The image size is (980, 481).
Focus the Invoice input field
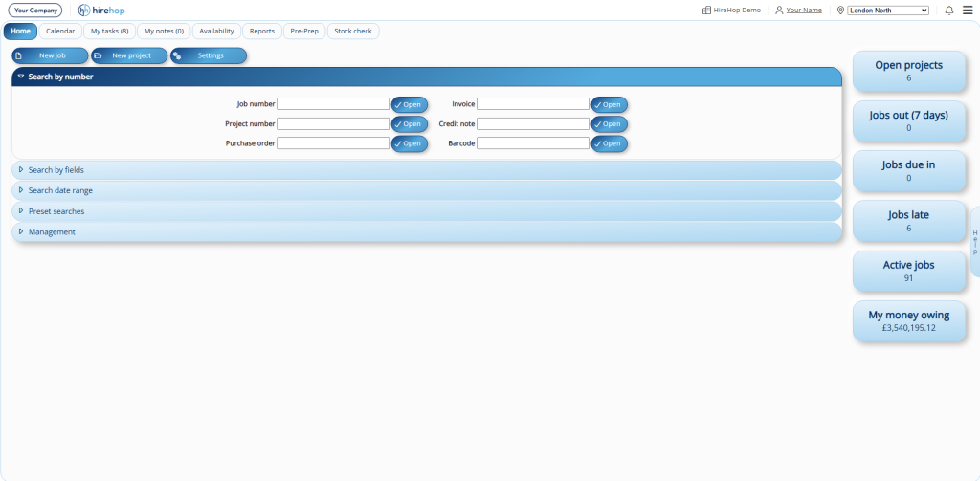point(533,103)
